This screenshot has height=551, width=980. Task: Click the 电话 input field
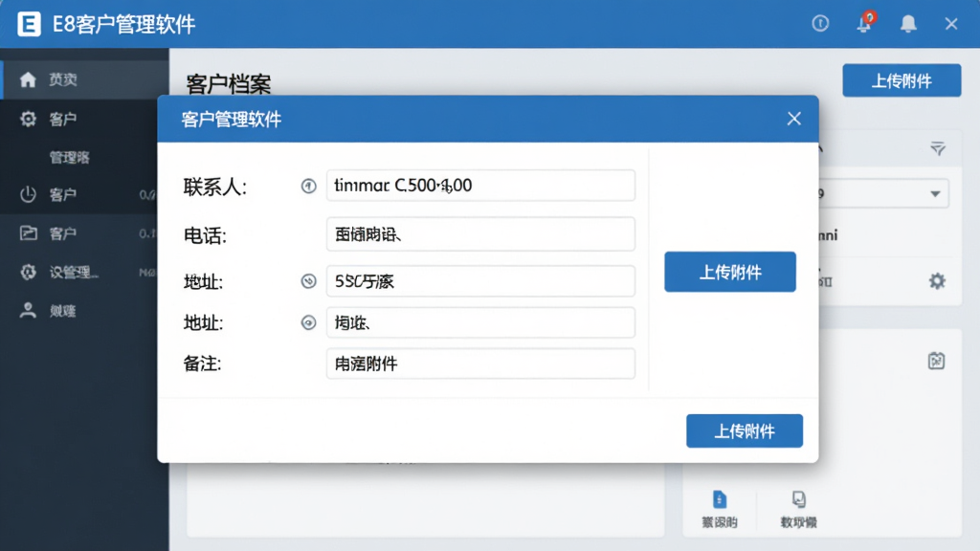[x=480, y=234]
